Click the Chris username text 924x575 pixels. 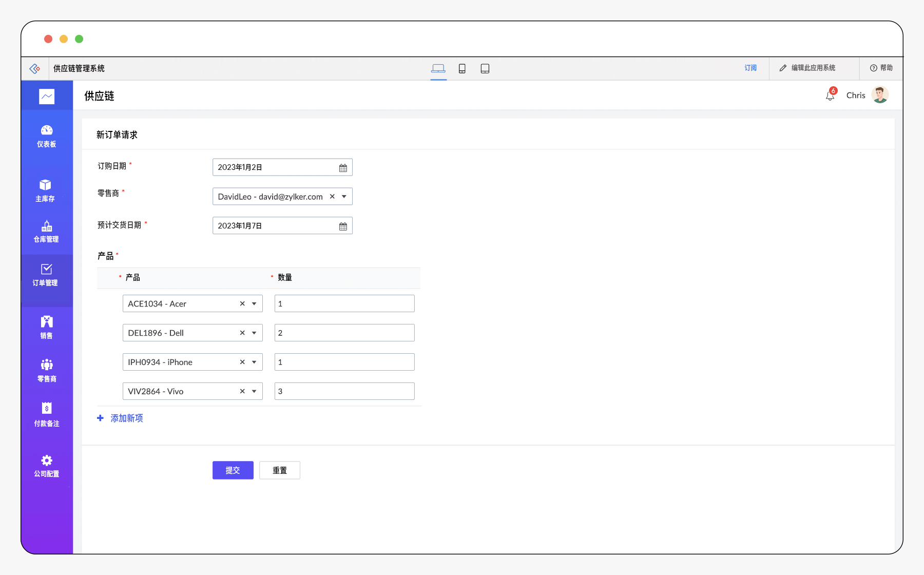pyautogui.click(x=856, y=95)
